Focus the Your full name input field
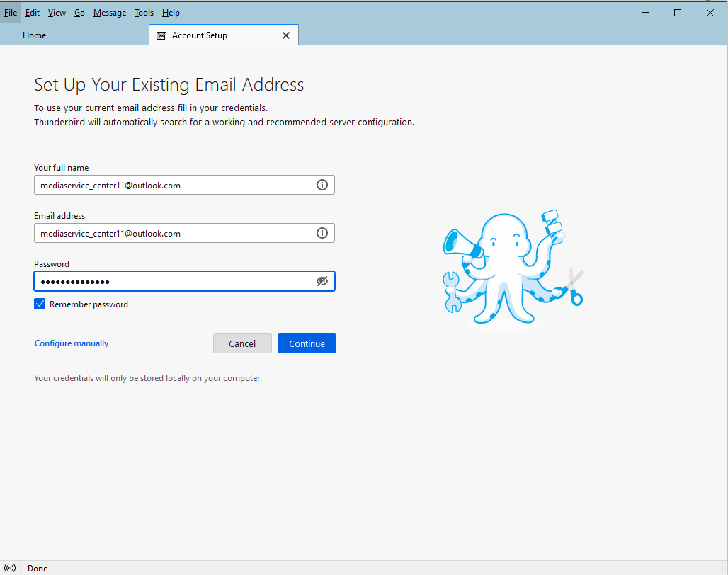728x575 pixels. [x=184, y=185]
